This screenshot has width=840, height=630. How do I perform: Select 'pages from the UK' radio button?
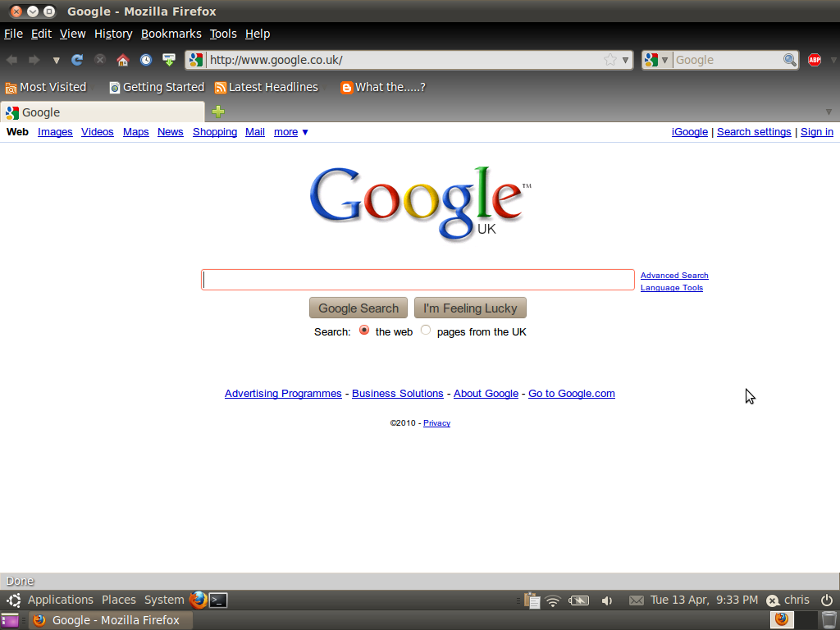coord(426,330)
